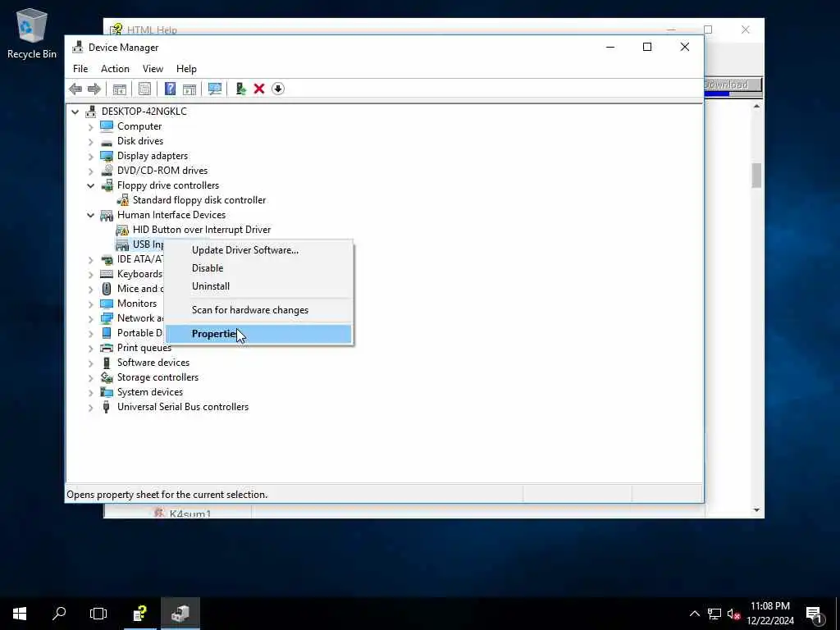
Task: Select the DVD/CD-ROM drives category icon
Action: [x=107, y=171]
